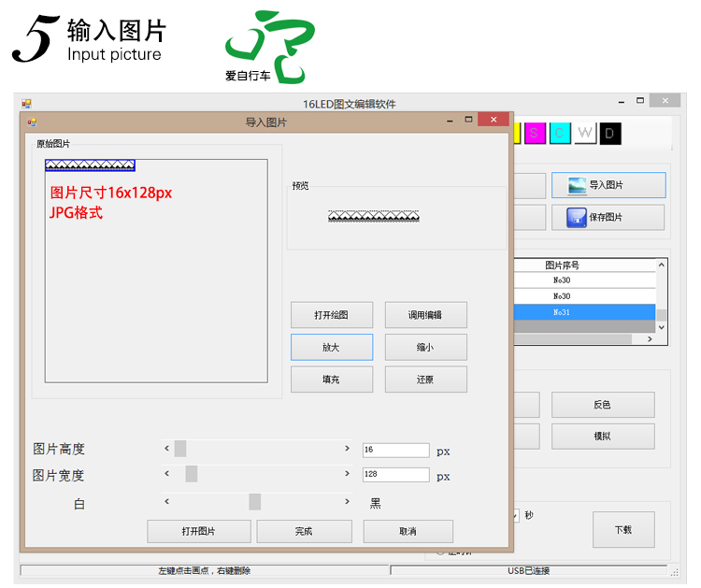
Task: Click the USB已连接 status text
Action: point(528,570)
